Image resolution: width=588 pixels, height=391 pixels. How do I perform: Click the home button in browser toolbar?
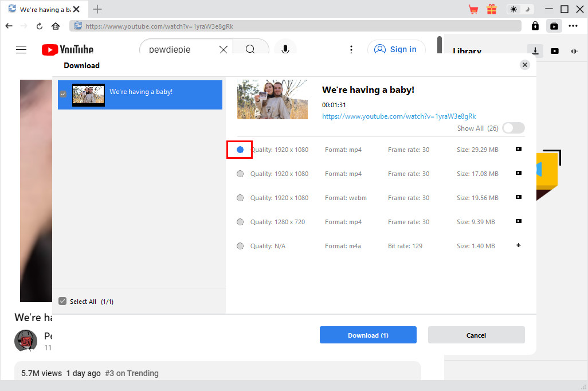(56, 26)
